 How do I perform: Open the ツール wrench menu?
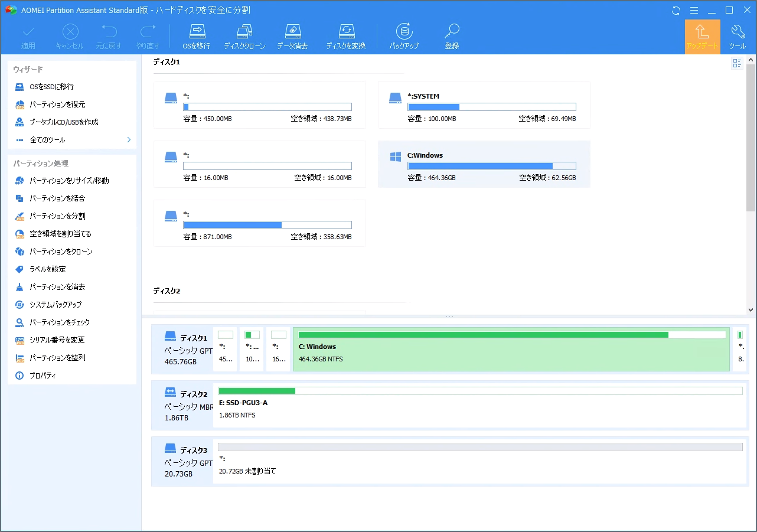[737, 37]
